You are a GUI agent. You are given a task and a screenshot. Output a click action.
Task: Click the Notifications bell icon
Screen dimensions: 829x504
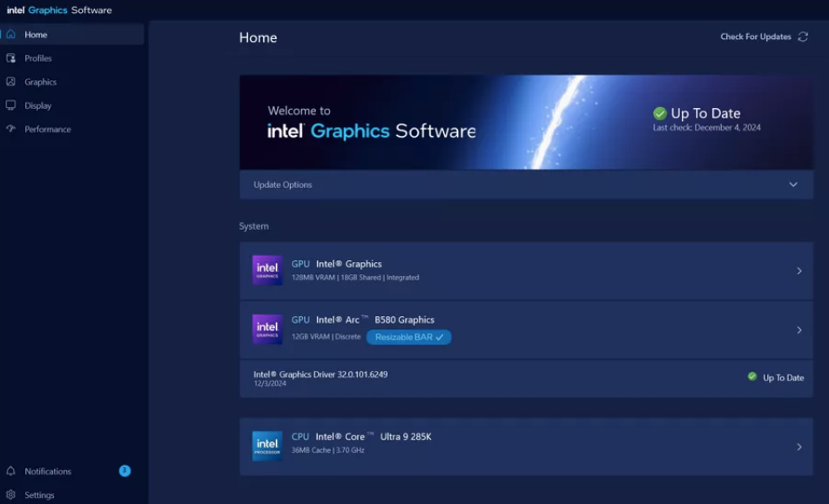pyautogui.click(x=10, y=471)
